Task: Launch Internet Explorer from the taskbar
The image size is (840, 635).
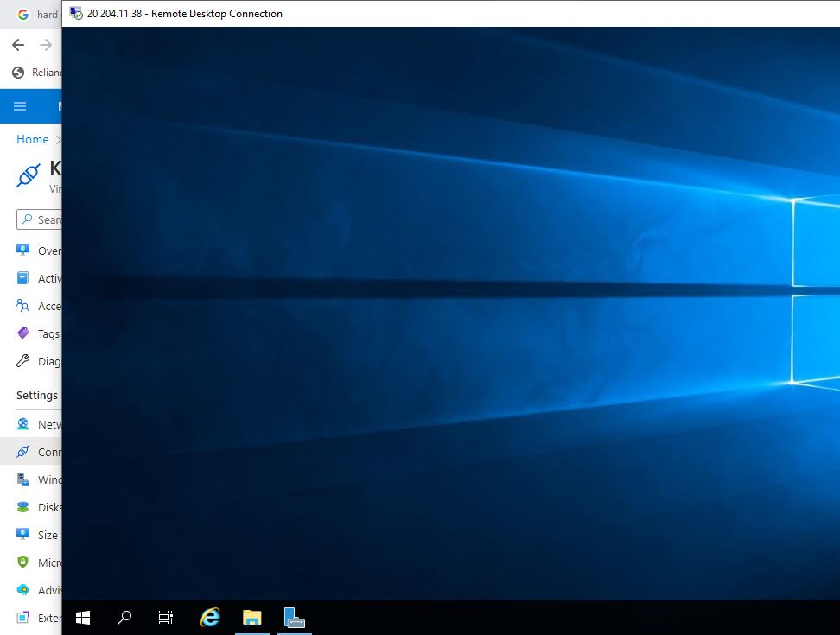Action: pyautogui.click(x=209, y=618)
